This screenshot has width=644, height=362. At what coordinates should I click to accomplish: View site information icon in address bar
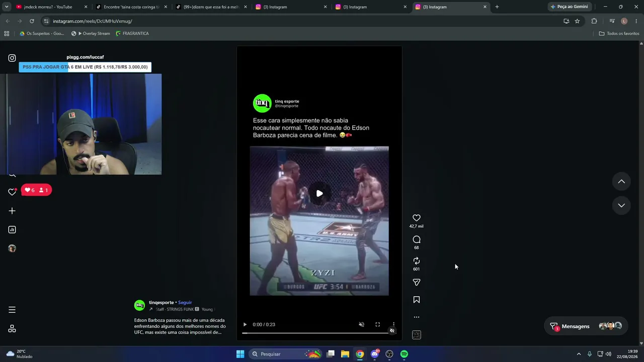46,21
